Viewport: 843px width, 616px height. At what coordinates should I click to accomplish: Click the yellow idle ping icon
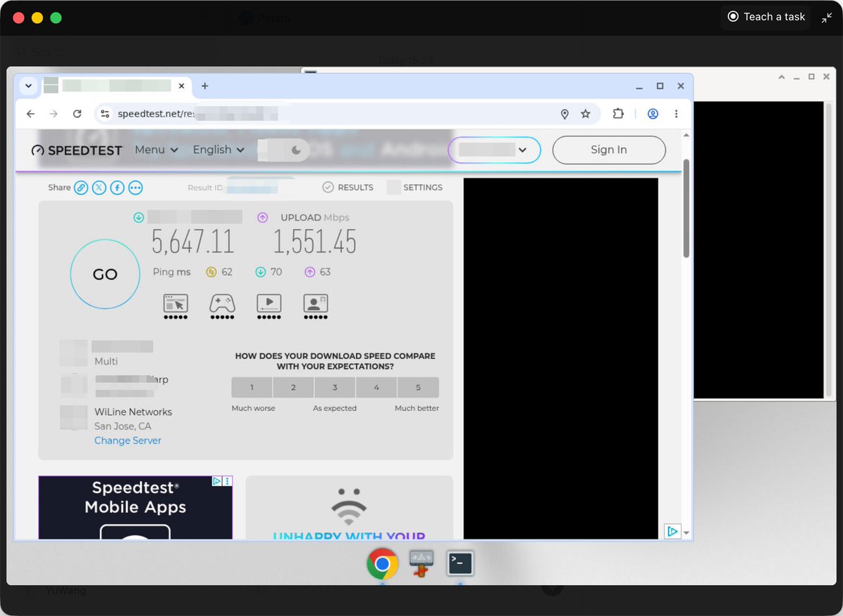tap(211, 272)
